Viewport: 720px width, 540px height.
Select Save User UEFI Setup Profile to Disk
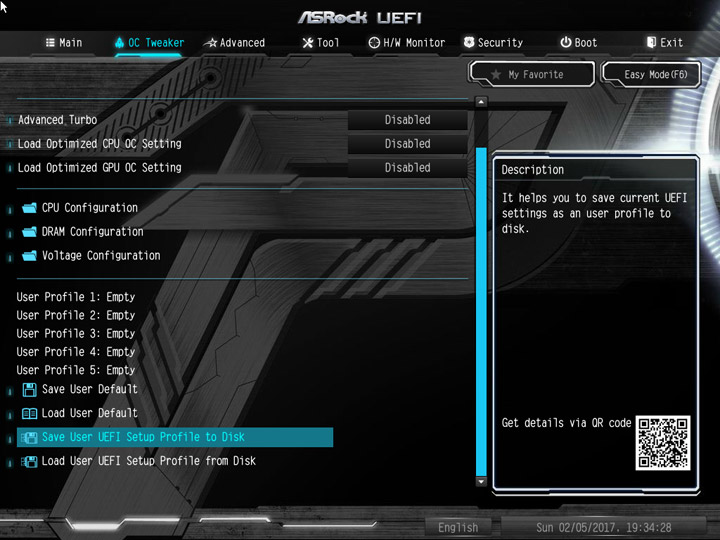175,437
